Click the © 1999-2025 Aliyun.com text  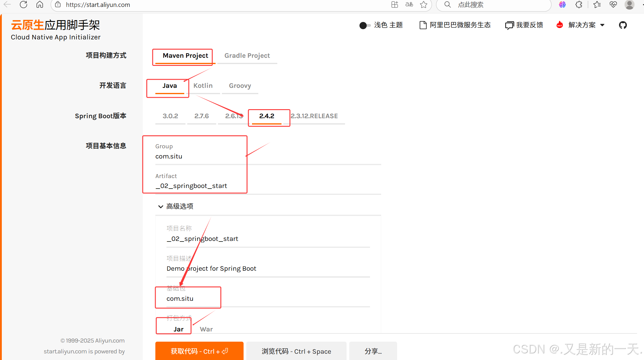click(92, 341)
